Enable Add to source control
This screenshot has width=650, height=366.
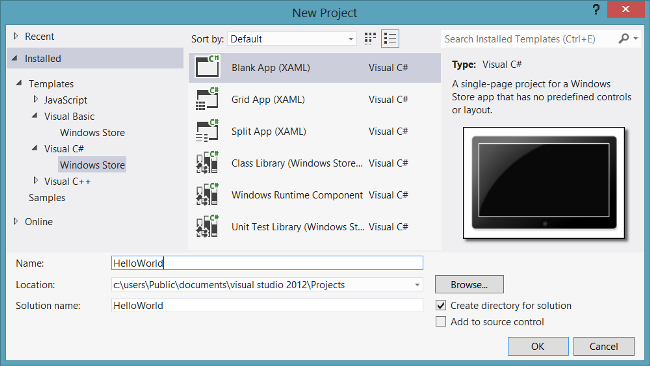[441, 322]
